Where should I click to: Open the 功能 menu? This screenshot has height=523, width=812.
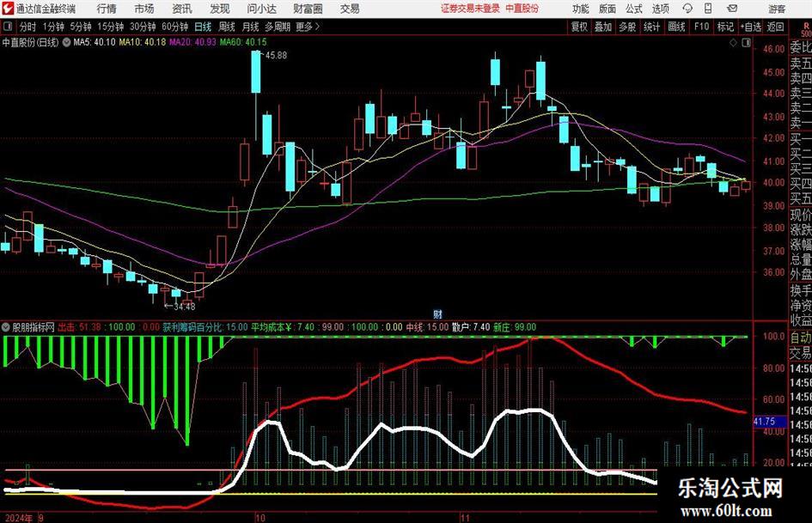click(581, 9)
